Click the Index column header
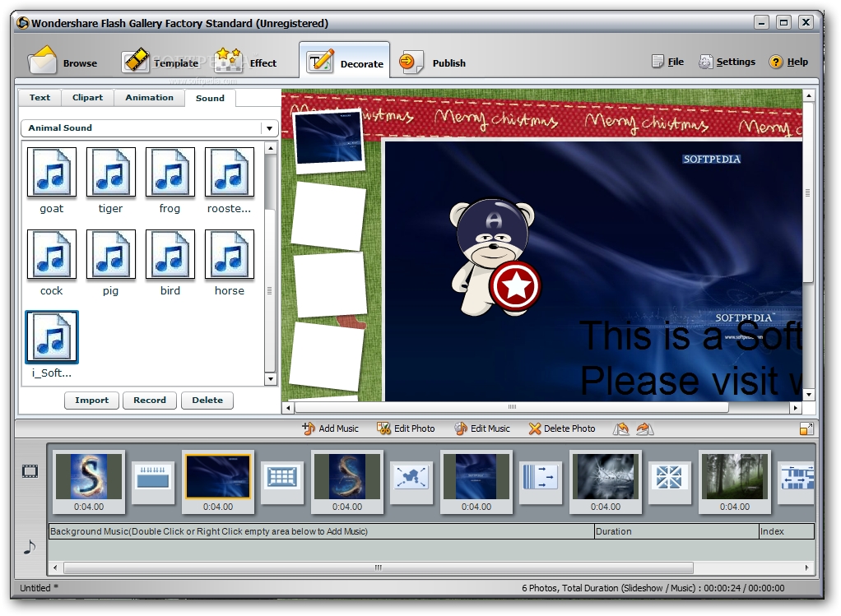 pyautogui.click(x=787, y=531)
